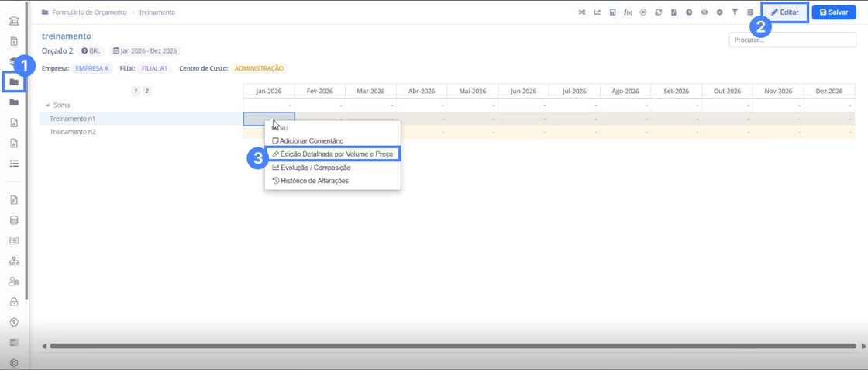This screenshot has height=370, width=868.
Task: Click the user settings icon in sidebar
Action: coord(14,282)
